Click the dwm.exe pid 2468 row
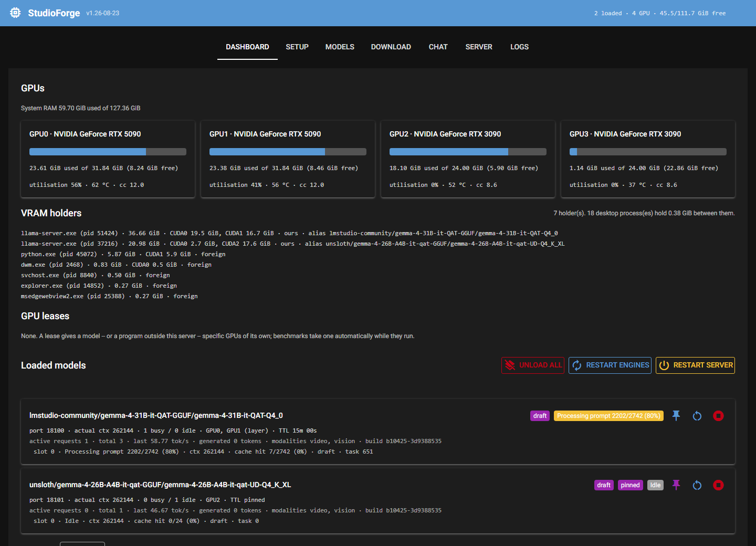This screenshot has width=756, height=546. (117, 265)
